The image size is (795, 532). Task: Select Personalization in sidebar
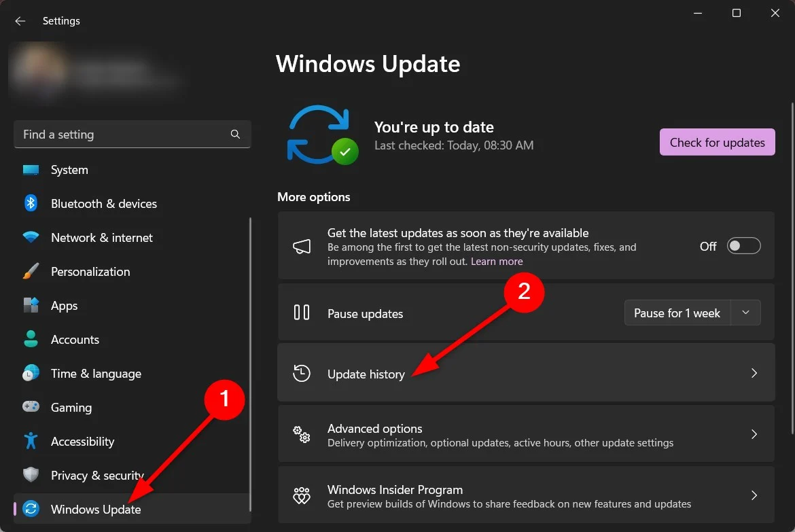tap(132, 271)
